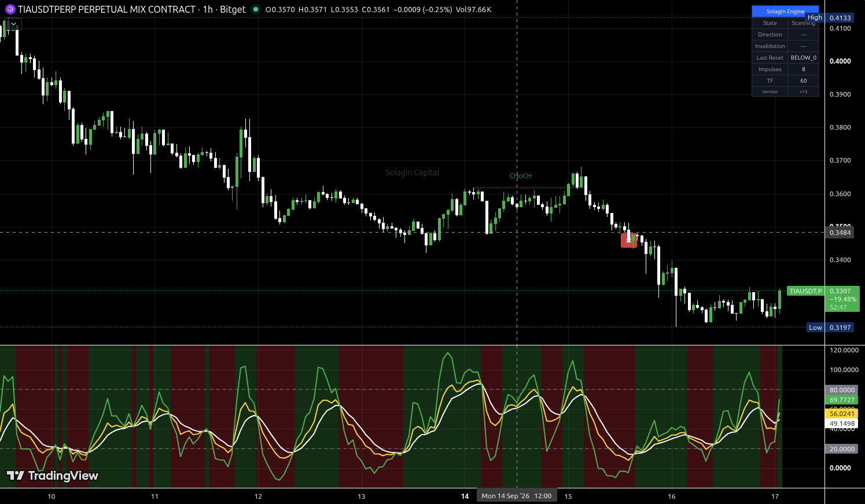The height and width of the screenshot is (504, 865).
Task: Click the 80.0000 upper band level label
Action: (x=842, y=390)
